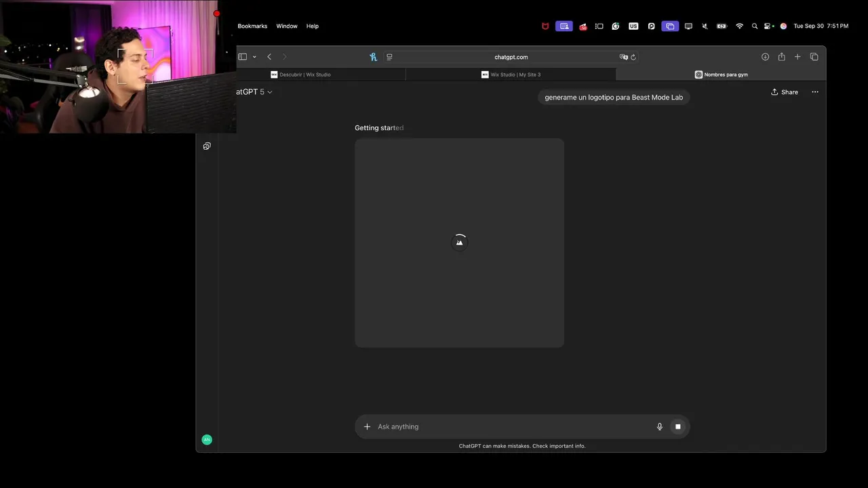Open the Help menu

pyautogui.click(x=312, y=26)
